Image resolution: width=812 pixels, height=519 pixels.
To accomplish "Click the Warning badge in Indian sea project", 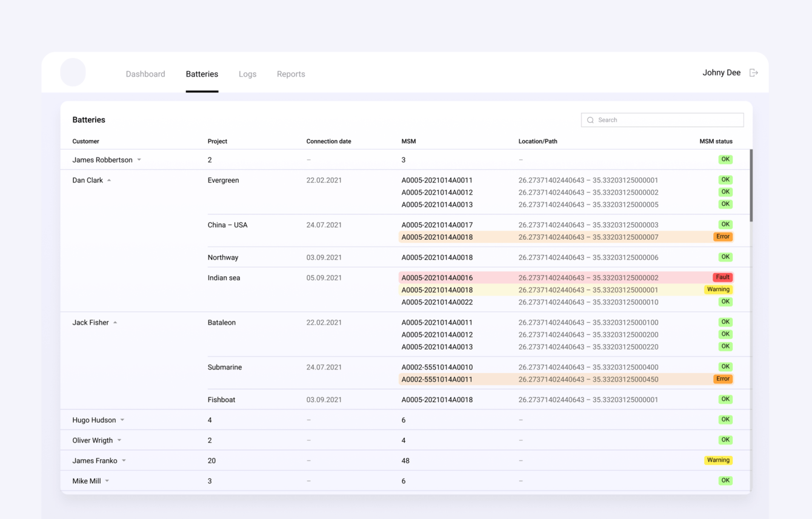I will [x=718, y=289].
